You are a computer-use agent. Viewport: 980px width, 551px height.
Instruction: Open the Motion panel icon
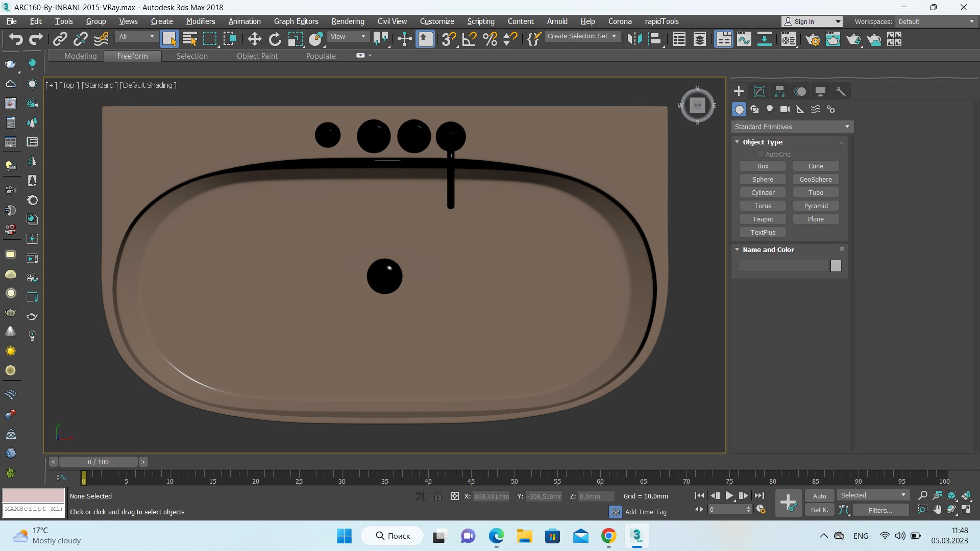coord(800,91)
